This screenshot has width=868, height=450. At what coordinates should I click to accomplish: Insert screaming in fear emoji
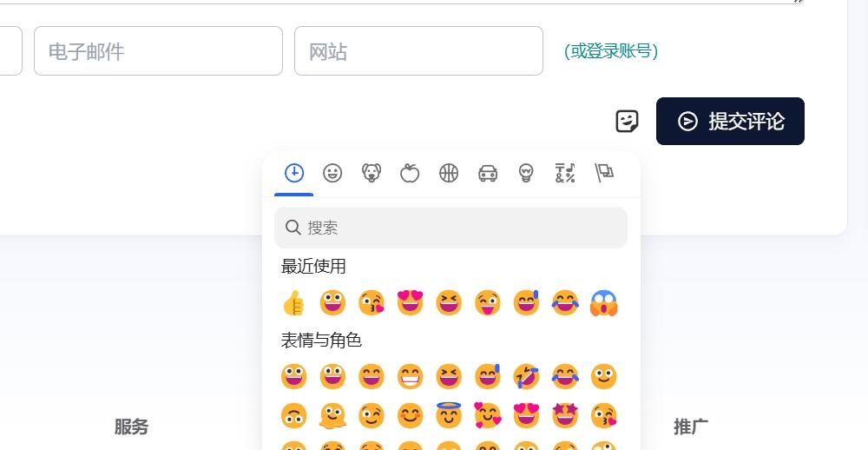pyautogui.click(x=604, y=303)
